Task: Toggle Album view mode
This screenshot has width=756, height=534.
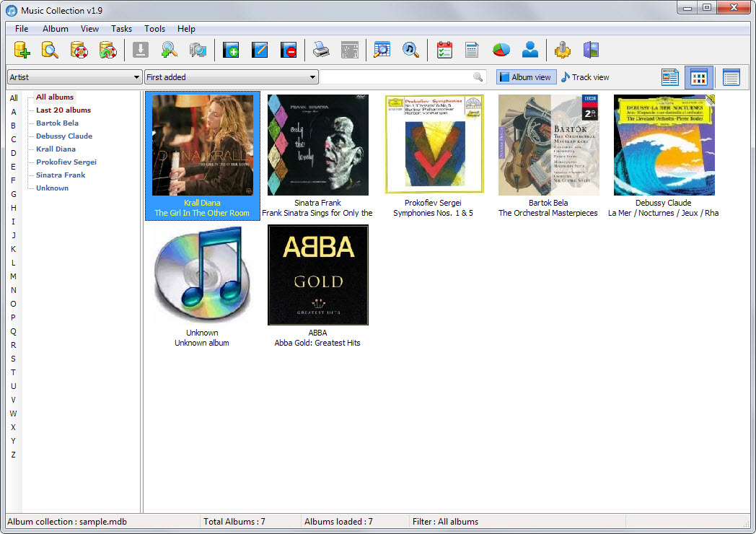Action: pos(526,77)
